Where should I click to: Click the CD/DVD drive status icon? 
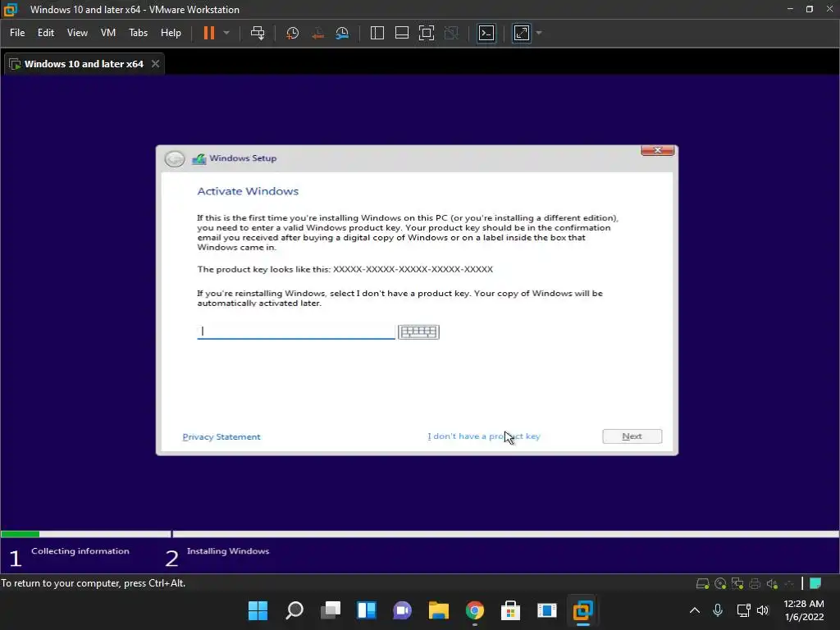[x=720, y=583]
